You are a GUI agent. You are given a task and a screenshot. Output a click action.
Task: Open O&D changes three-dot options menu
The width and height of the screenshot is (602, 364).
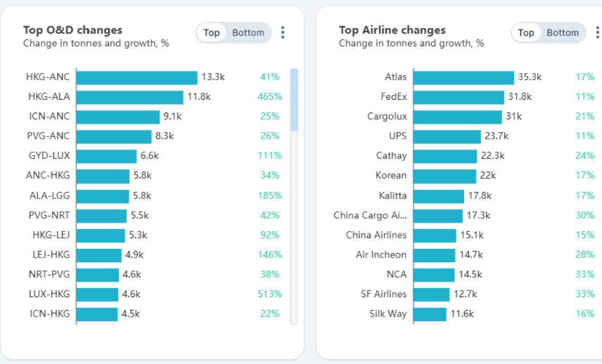pos(283,32)
